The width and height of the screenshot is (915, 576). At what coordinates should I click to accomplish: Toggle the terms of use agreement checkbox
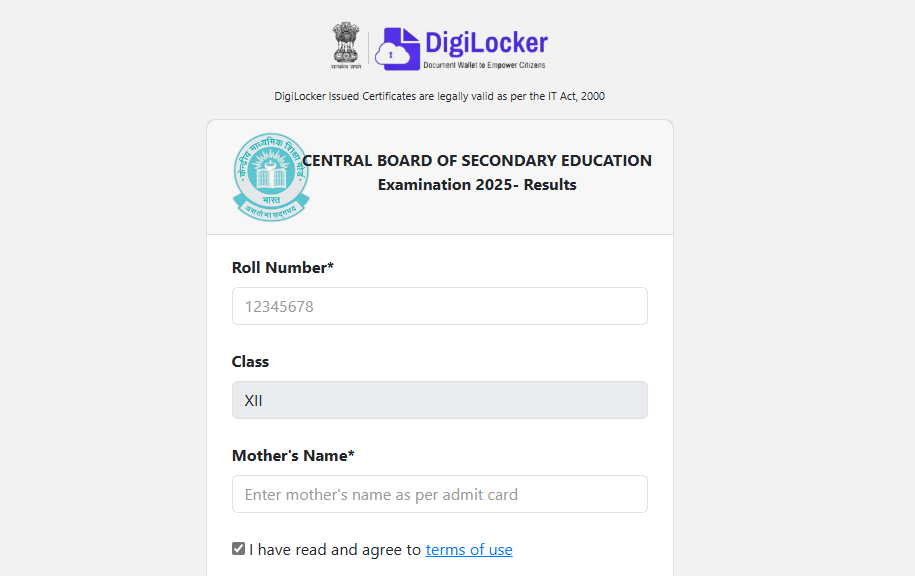(238, 549)
